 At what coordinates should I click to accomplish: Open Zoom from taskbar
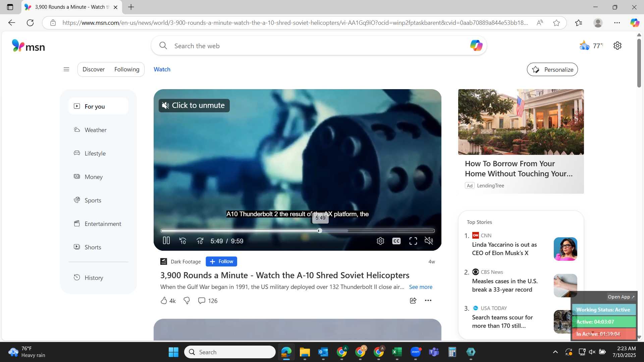pos(416,352)
